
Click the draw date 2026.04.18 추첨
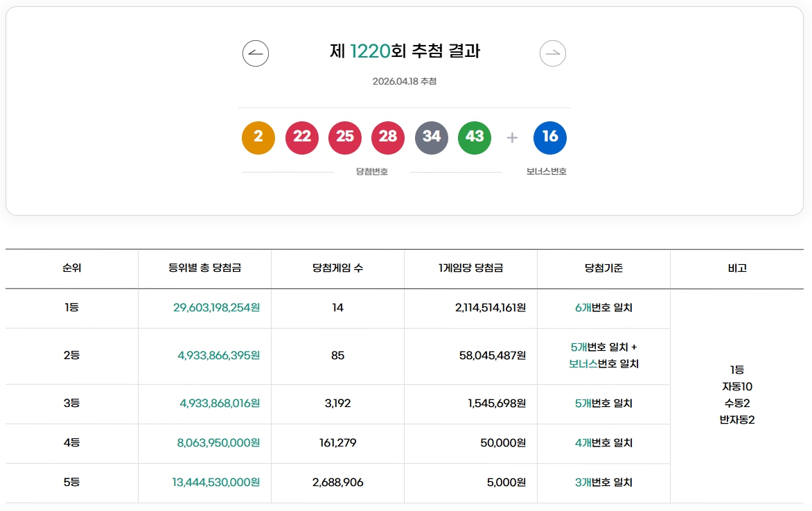tap(405, 80)
